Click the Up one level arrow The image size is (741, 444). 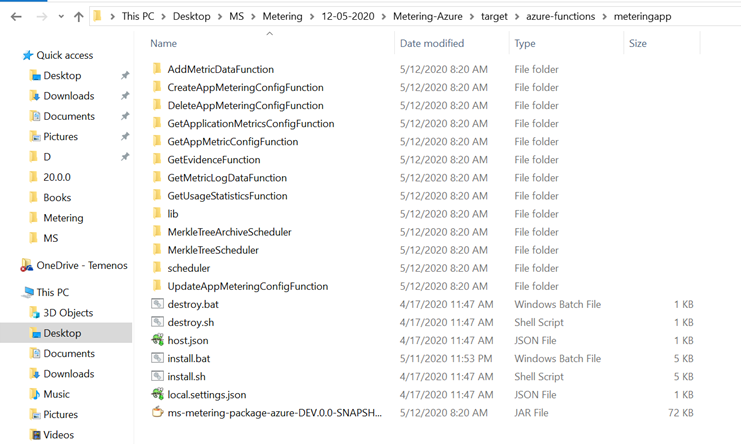(x=78, y=17)
